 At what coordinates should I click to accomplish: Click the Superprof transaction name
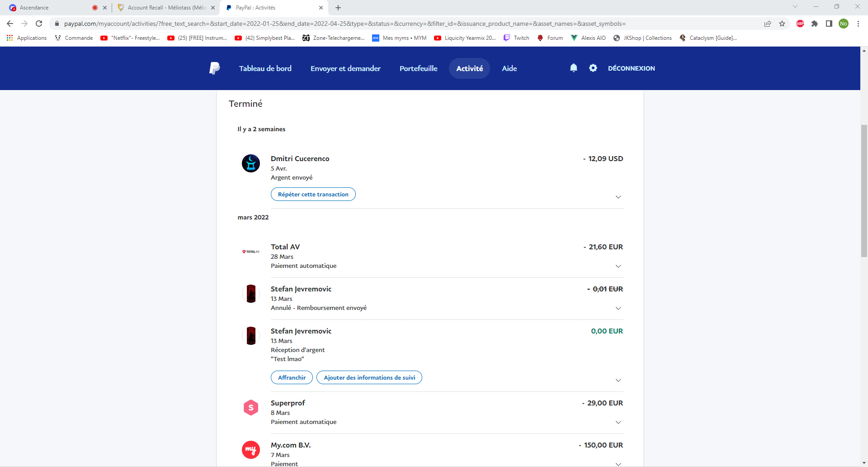click(288, 403)
